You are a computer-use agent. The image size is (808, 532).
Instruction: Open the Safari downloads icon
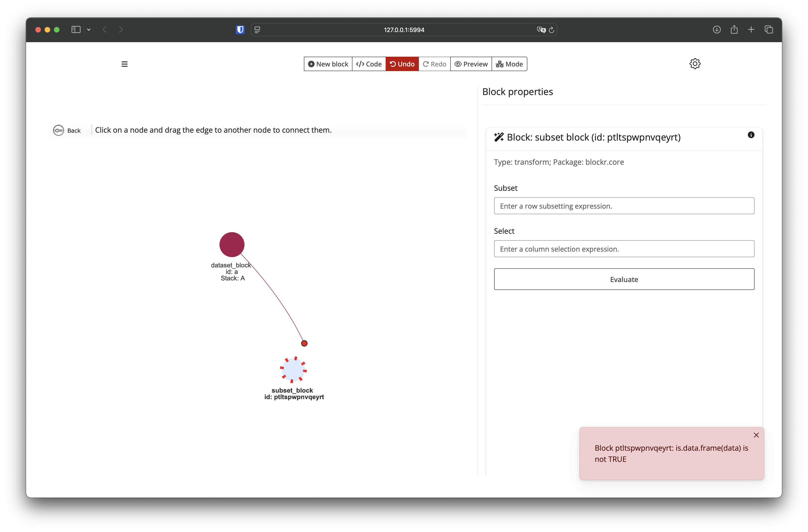[716, 30]
